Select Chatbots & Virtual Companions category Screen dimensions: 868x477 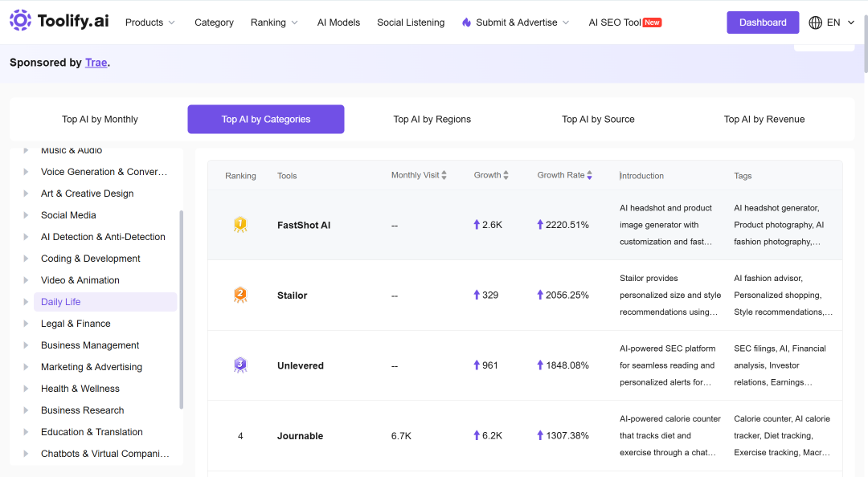click(x=104, y=454)
